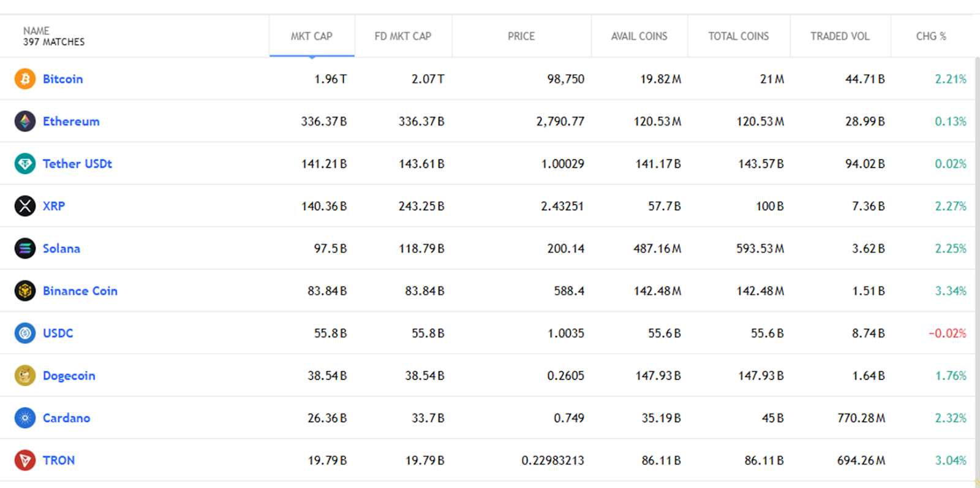
Task: Select Dogecoin's change value 1.76%
Action: tap(951, 375)
